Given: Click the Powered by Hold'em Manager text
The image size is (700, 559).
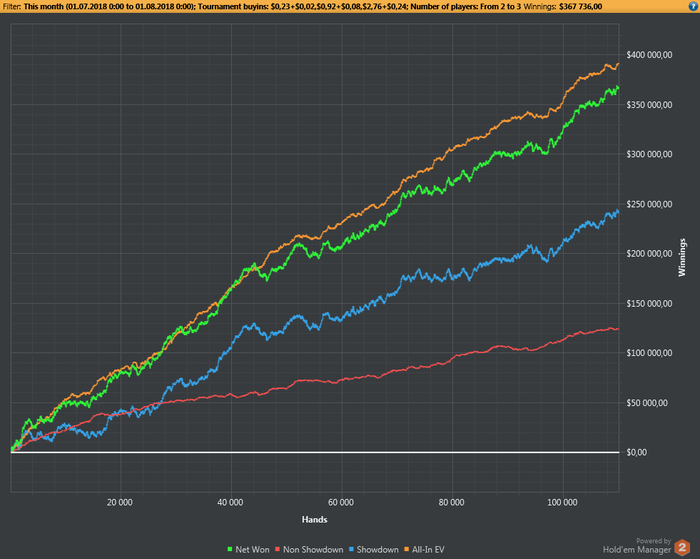Looking at the screenshot, I should click(x=637, y=546).
